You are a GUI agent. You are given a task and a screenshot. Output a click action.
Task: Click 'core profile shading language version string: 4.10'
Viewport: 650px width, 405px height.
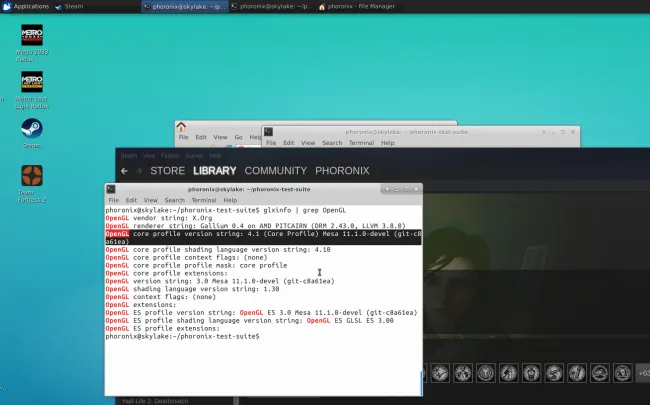(218, 250)
